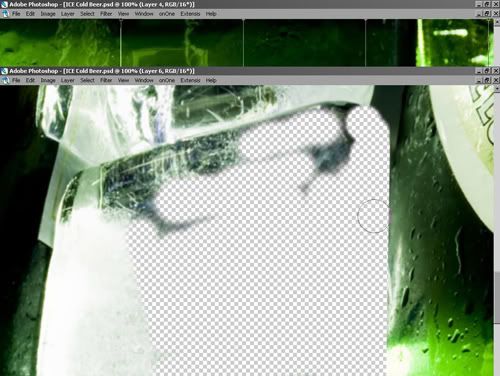Open the Window menu in the Layer 4 window
This screenshot has width=500, height=376.
(x=144, y=14)
